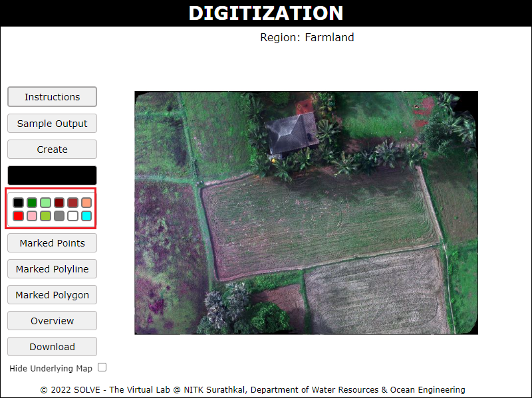Download the digitized map
Image resolution: width=532 pixels, height=398 pixels.
pyautogui.click(x=52, y=347)
